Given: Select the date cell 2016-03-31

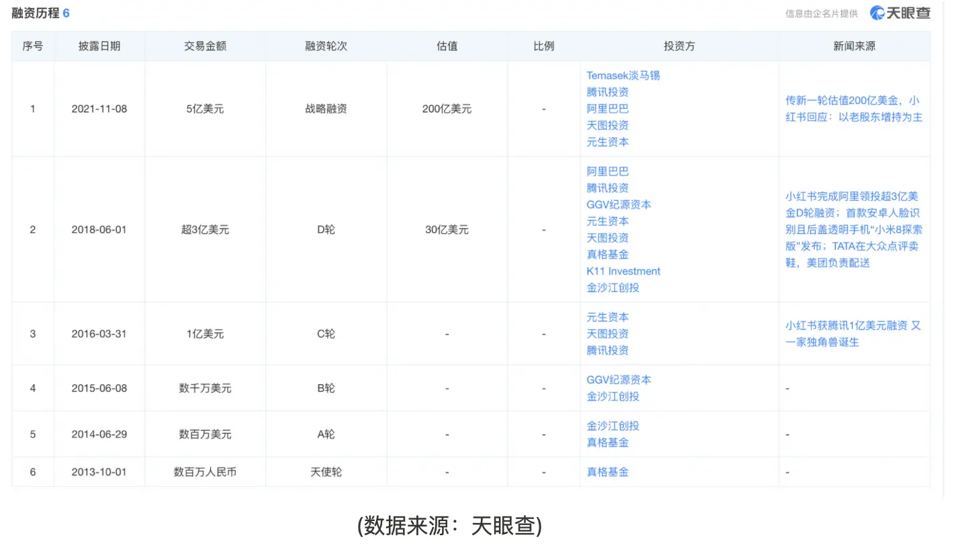Looking at the screenshot, I should pos(99,334).
